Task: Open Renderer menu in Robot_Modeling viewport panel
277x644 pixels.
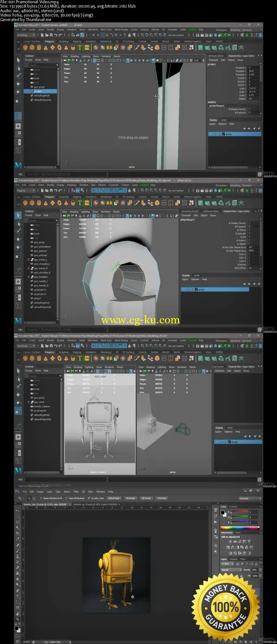Action: (106, 212)
